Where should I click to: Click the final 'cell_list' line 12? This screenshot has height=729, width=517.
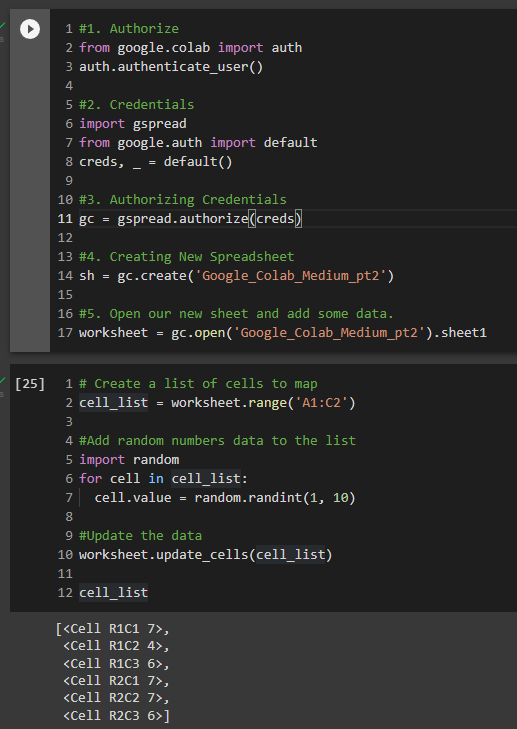[x=113, y=593]
